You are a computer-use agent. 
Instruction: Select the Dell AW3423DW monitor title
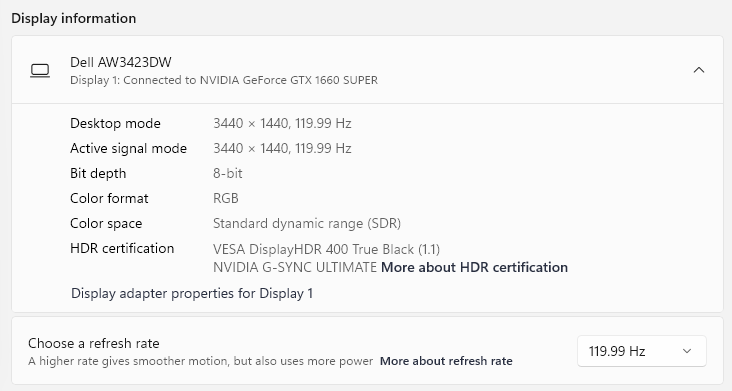tap(121, 62)
